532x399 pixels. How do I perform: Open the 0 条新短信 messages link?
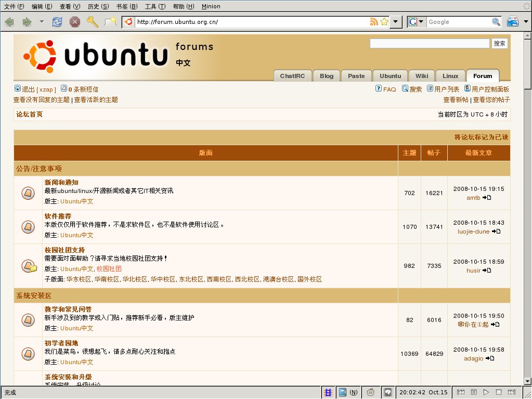(80, 89)
